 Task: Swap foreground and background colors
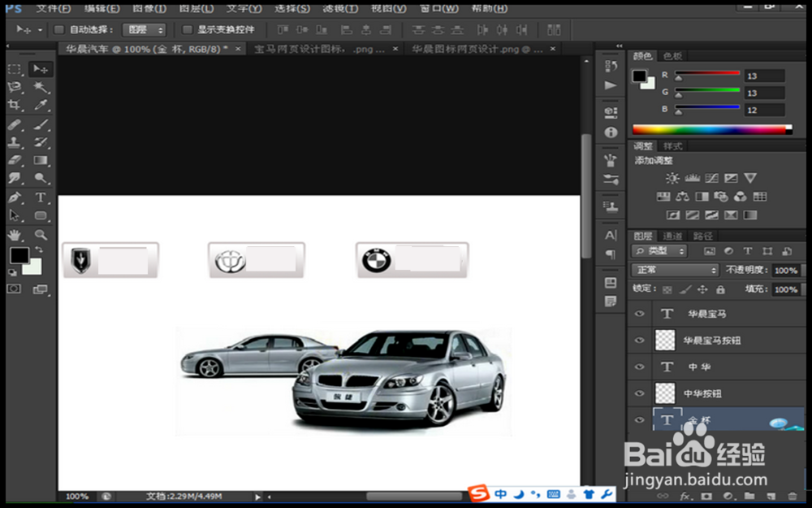tap(39, 250)
